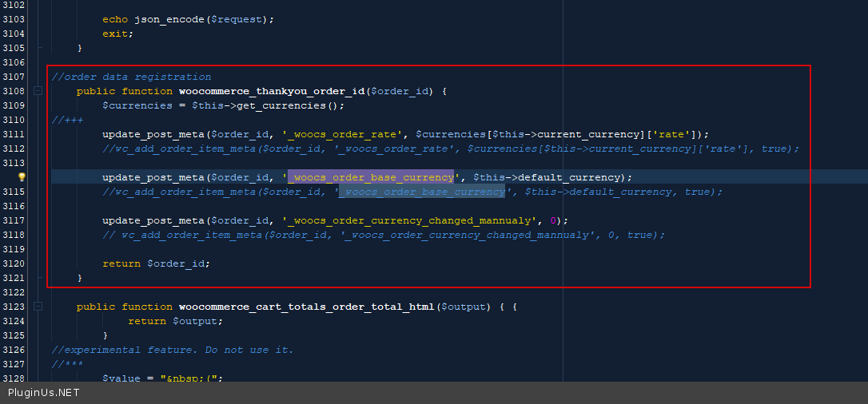Click the exit; statement
This screenshot has width=868, height=404.
[117, 34]
